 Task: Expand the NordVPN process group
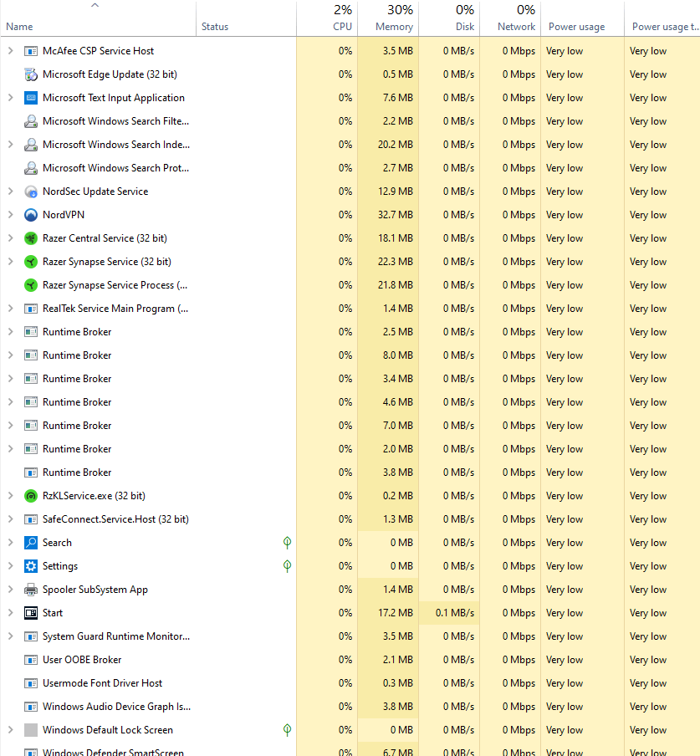(11, 215)
